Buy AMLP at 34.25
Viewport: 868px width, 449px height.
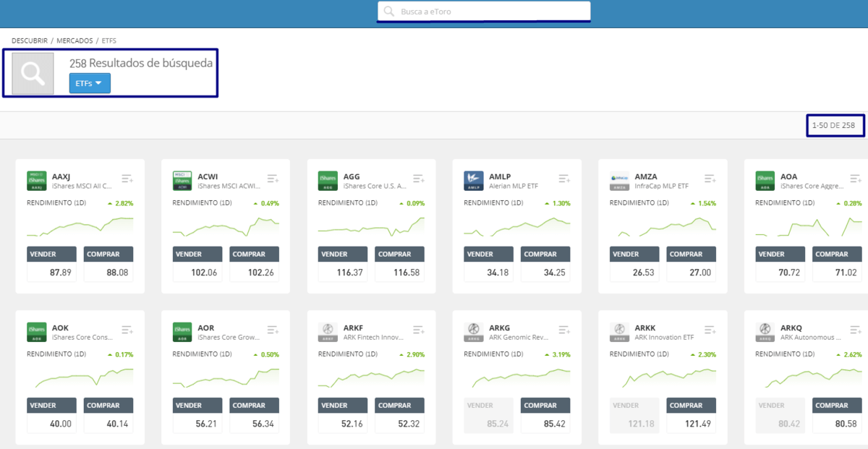[547, 264]
